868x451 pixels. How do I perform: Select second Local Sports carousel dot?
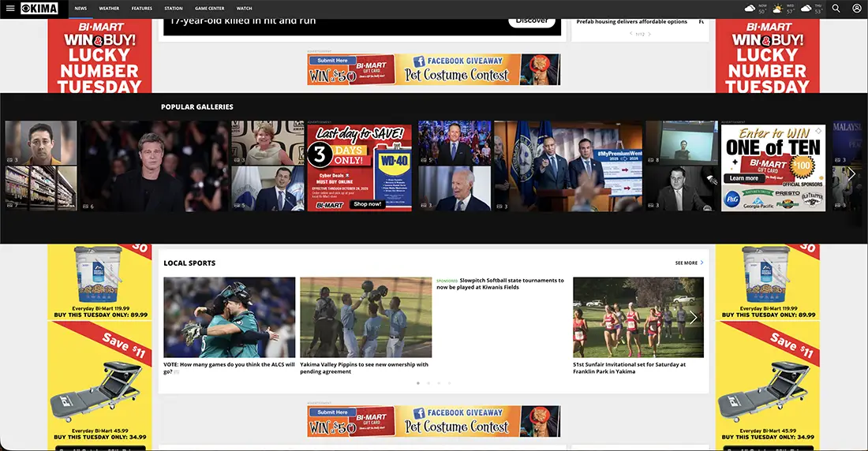point(428,383)
